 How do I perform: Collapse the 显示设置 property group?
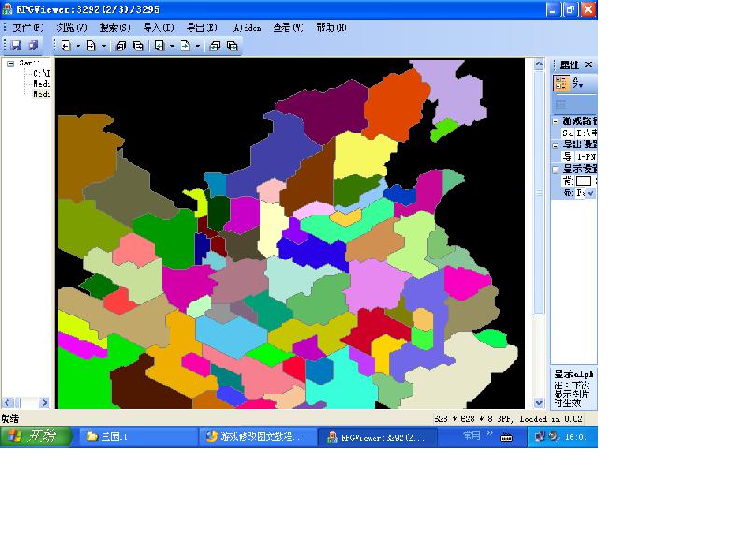coord(556,169)
